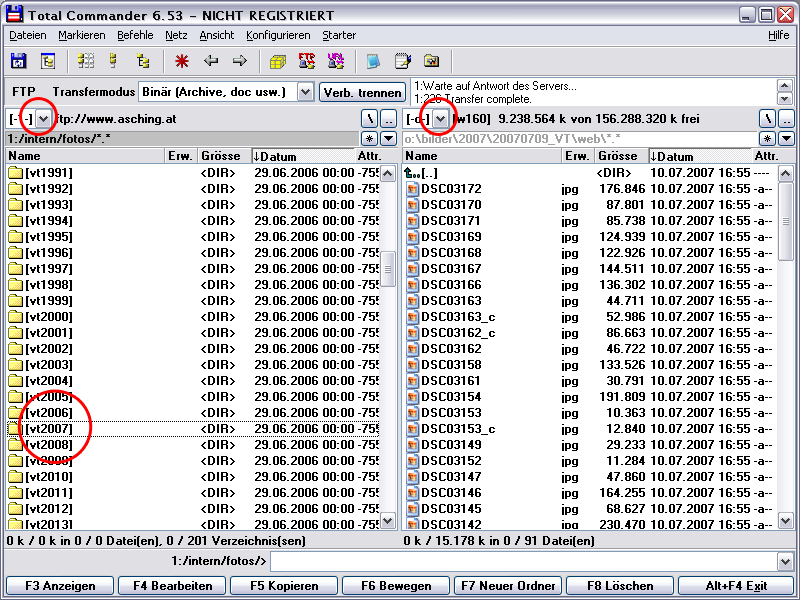The width and height of the screenshot is (800, 600).
Task: Click F3 Anzeigen button
Action: click(60, 586)
